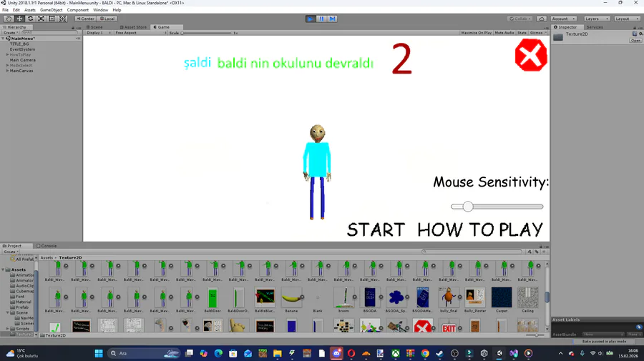Select the Rect Transform tool

(x=52, y=19)
